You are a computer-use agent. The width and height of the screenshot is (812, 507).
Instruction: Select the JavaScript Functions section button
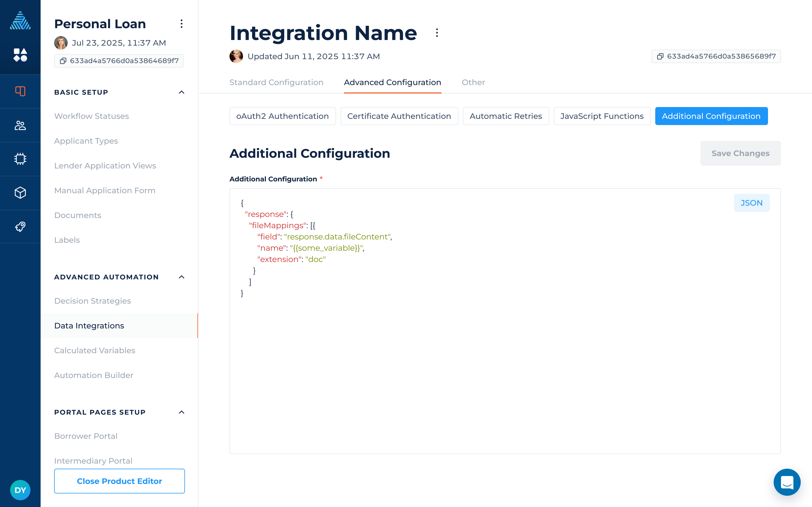pyautogui.click(x=602, y=116)
